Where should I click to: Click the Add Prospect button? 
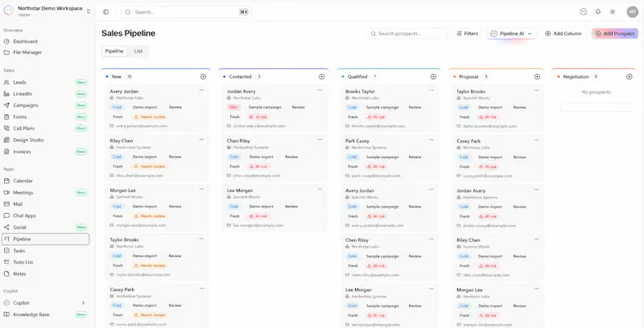(615, 34)
